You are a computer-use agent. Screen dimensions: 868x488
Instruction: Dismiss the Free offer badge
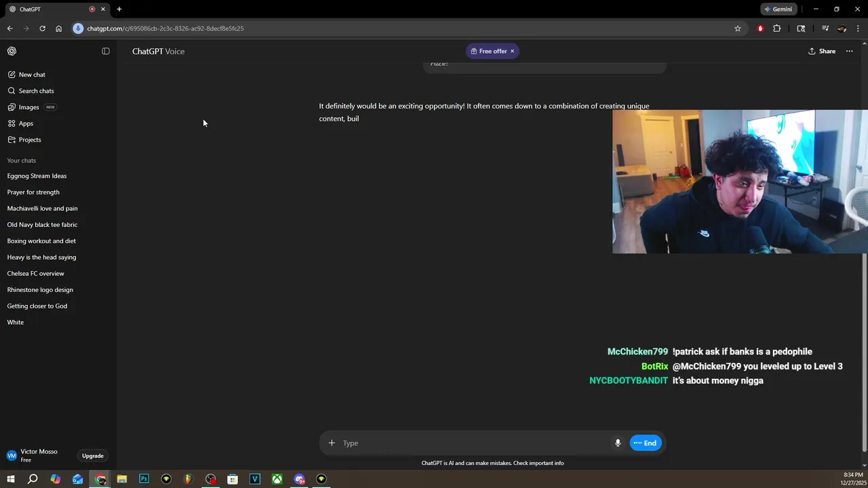point(512,51)
